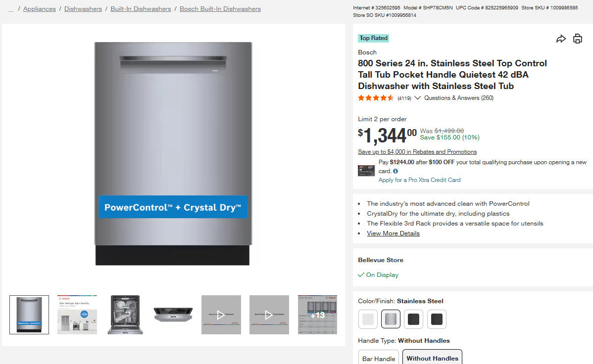
Task: Select the second play-button video thumbnail
Action: coord(269,315)
